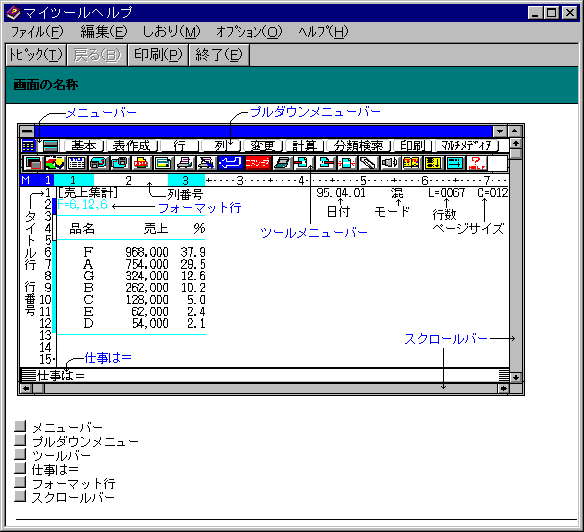Open the 基本 pulldown menu

pos(83,146)
